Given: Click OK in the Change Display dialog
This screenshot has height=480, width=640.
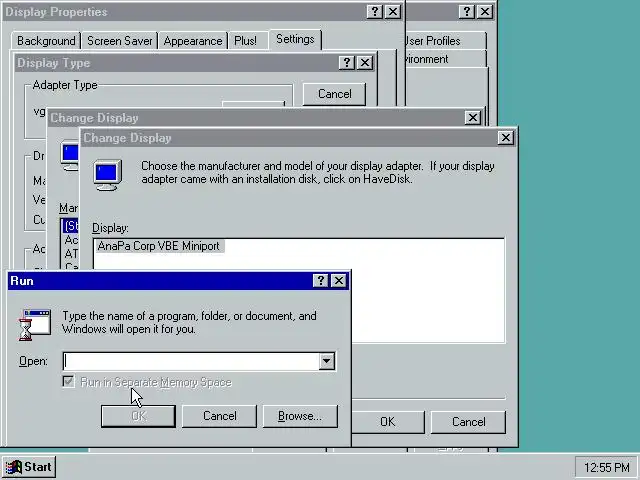Looking at the screenshot, I should (x=387, y=422).
